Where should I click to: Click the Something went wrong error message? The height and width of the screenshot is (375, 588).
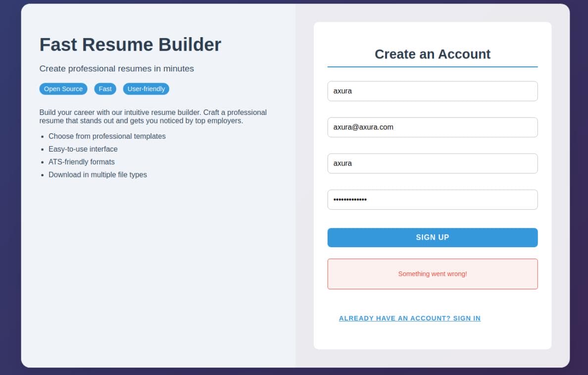pyautogui.click(x=433, y=274)
